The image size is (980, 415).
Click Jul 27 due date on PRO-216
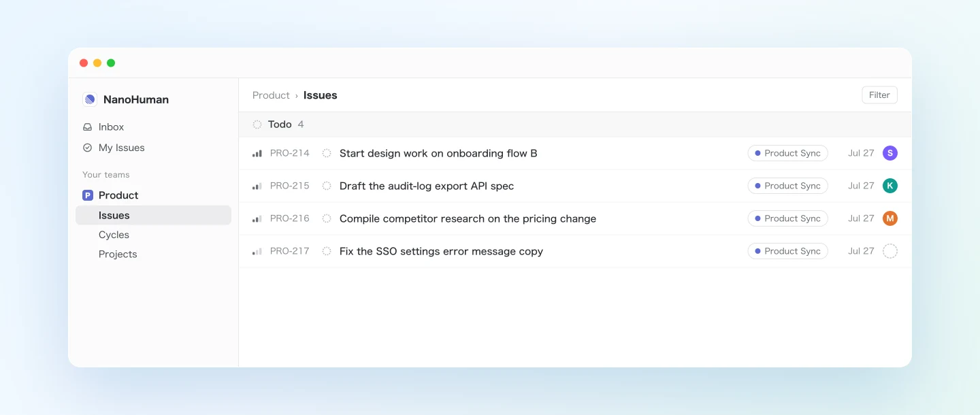click(861, 218)
